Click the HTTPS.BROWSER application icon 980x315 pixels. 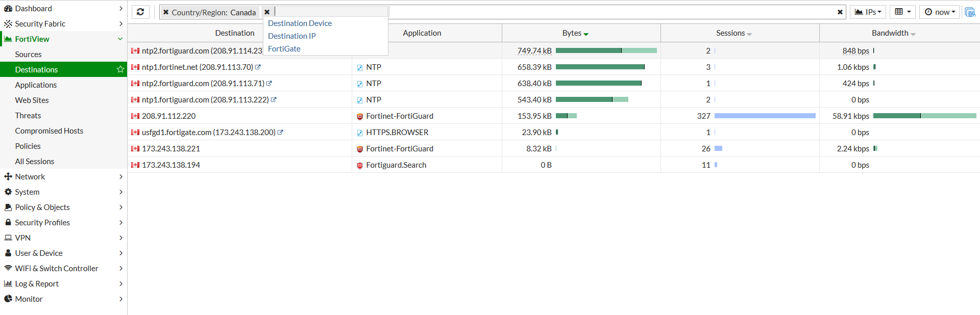360,133
